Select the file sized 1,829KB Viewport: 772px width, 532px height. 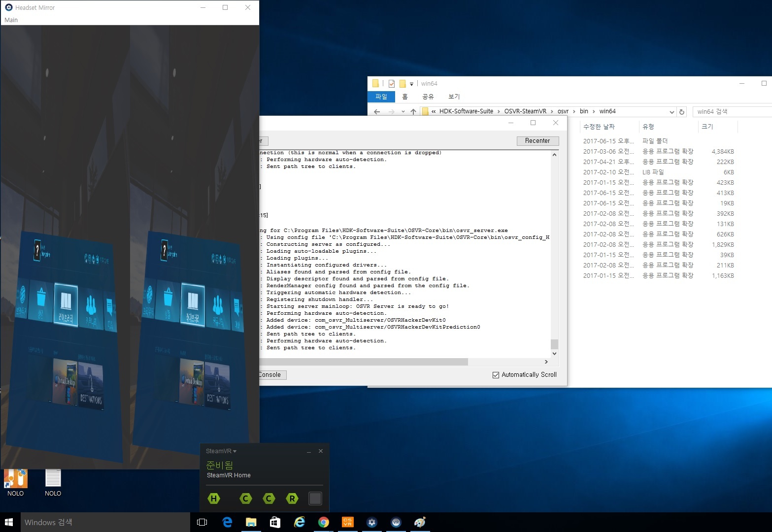coord(659,244)
